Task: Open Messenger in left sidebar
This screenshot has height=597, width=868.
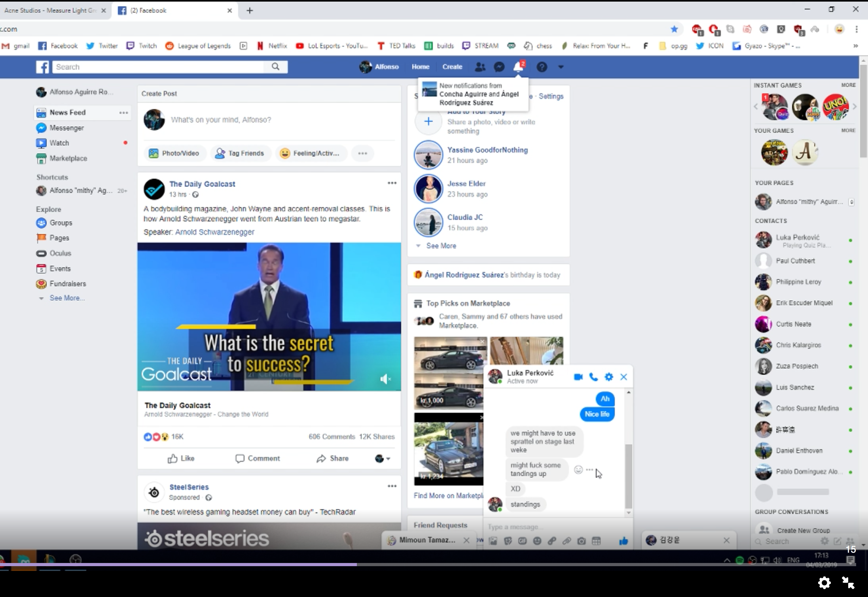Action: pyautogui.click(x=66, y=128)
